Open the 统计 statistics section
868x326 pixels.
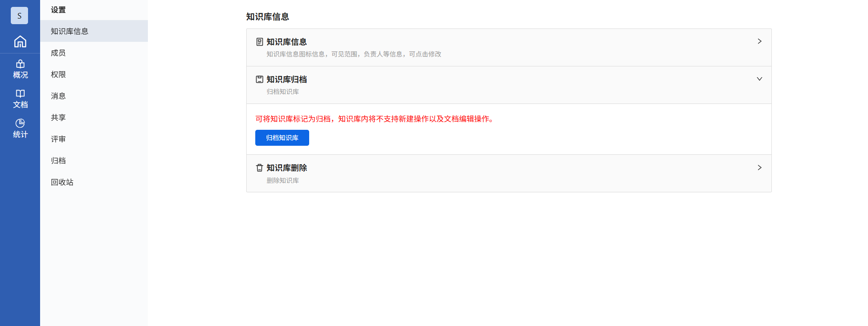coord(20,129)
